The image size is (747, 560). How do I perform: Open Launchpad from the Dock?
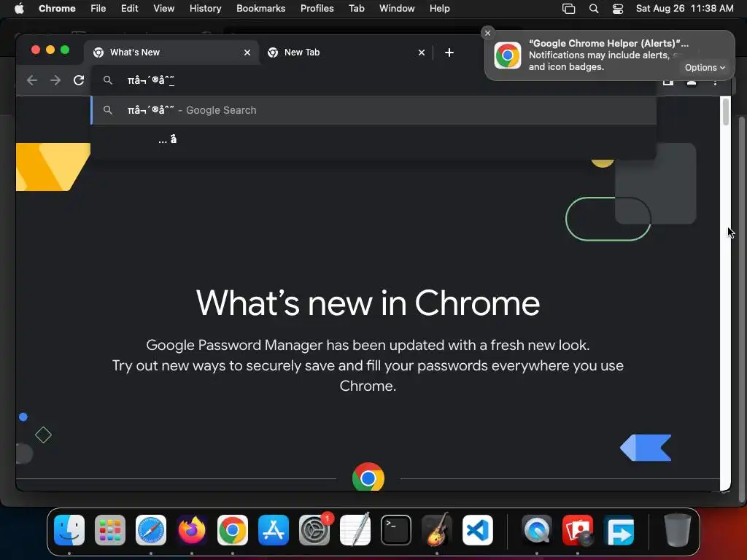pos(110,530)
